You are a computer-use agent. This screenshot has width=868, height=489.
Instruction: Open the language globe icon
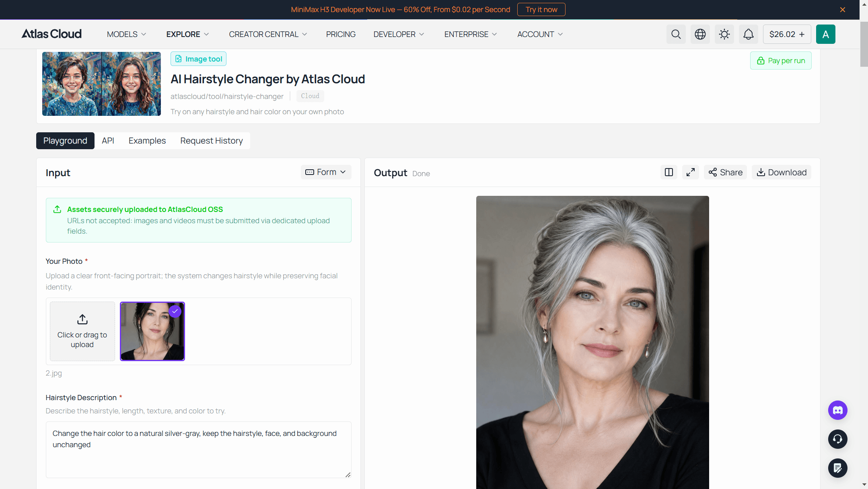click(700, 34)
